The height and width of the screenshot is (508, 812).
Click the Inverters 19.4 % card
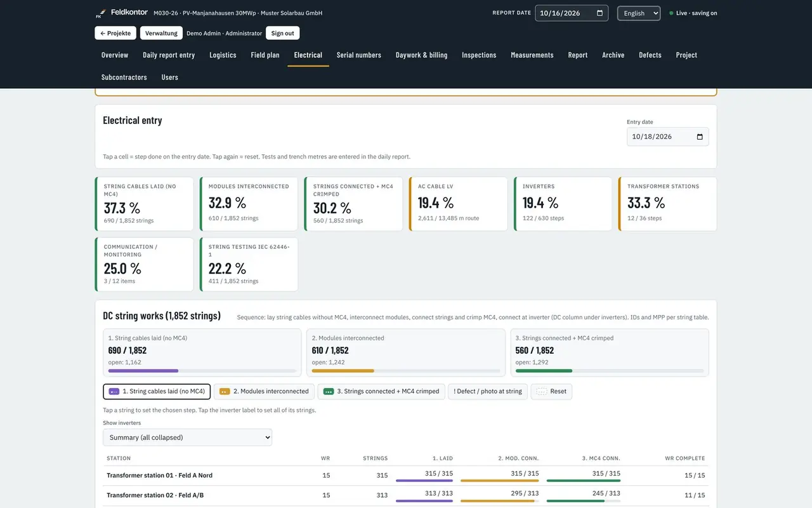(x=563, y=204)
